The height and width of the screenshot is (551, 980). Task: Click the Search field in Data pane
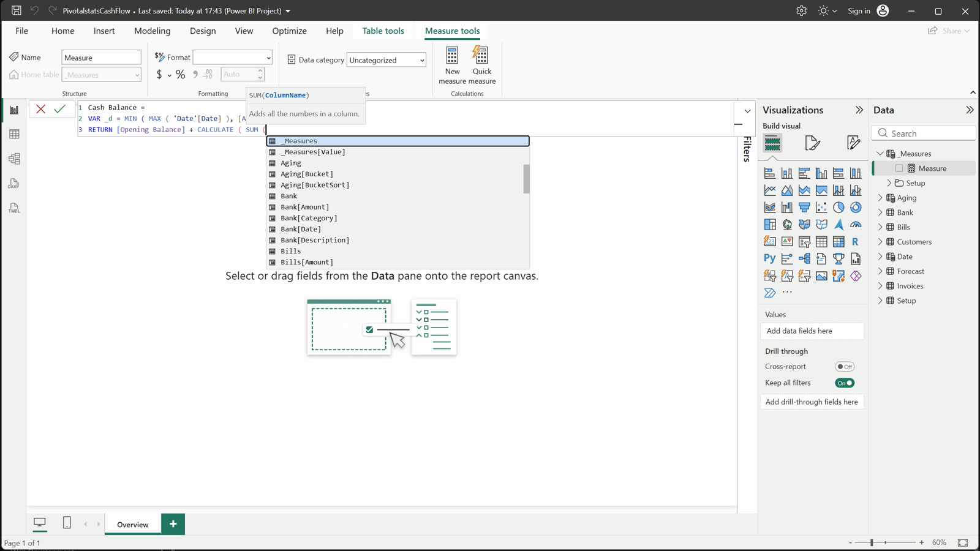point(924,133)
